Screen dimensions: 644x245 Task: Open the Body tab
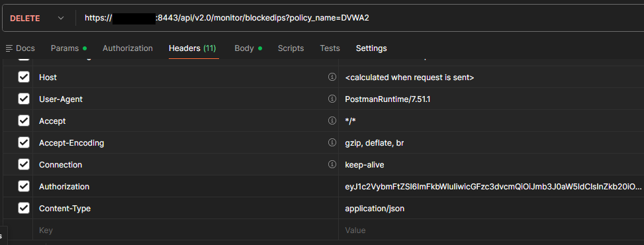click(248, 48)
